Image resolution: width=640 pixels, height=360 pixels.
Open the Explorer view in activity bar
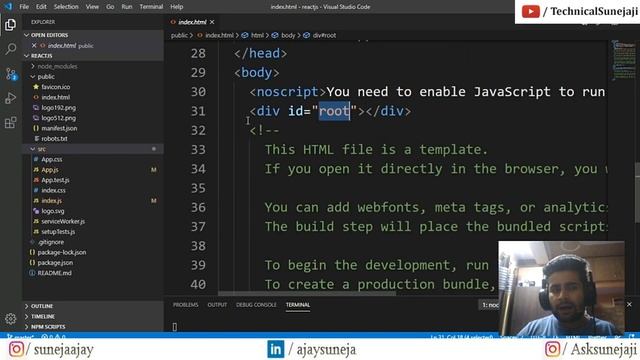coord(11,25)
